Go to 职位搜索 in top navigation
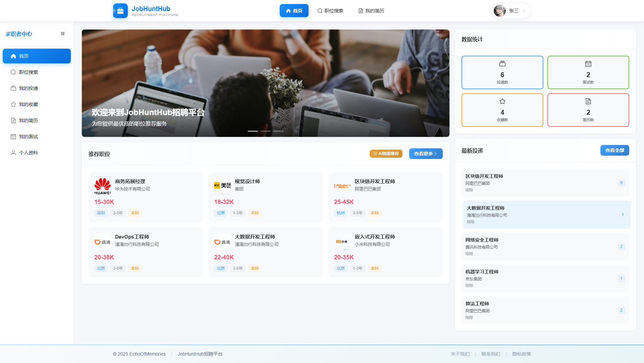Screen dimensions: 644x363 point(330,11)
